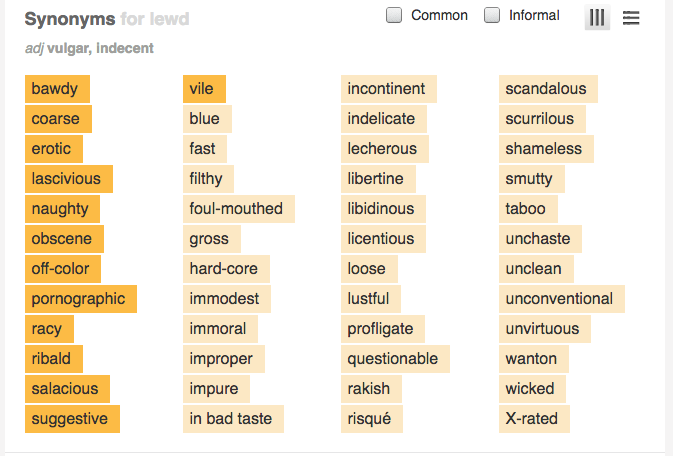Click the word "in bad taste"
The image size is (673, 456).
click(233, 419)
